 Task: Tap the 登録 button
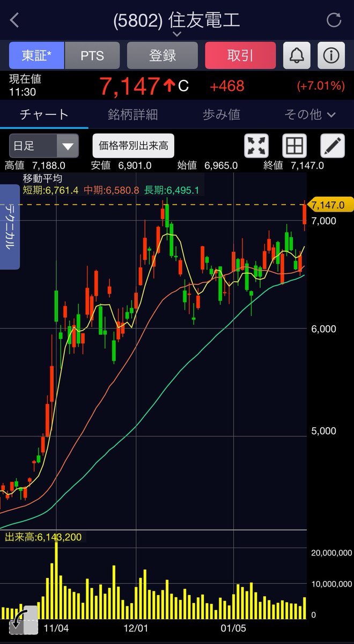click(x=163, y=55)
